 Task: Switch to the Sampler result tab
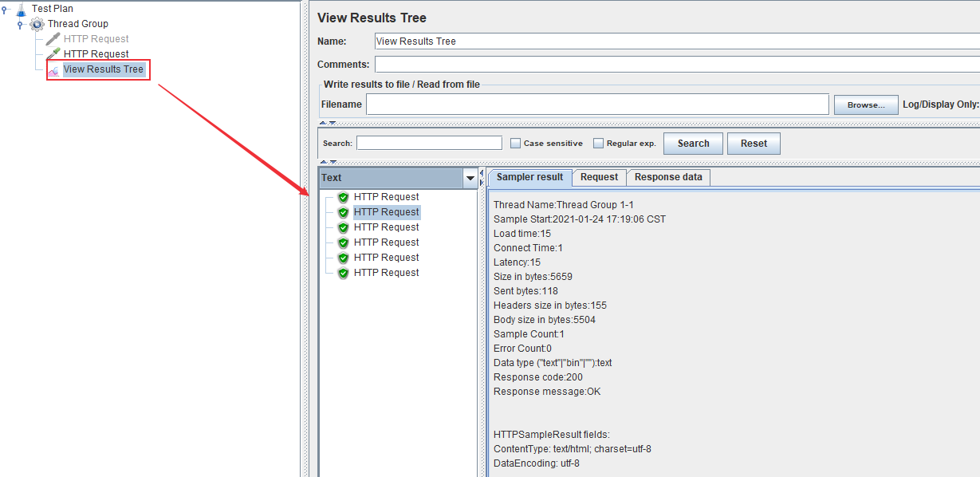tap(529, 177)
